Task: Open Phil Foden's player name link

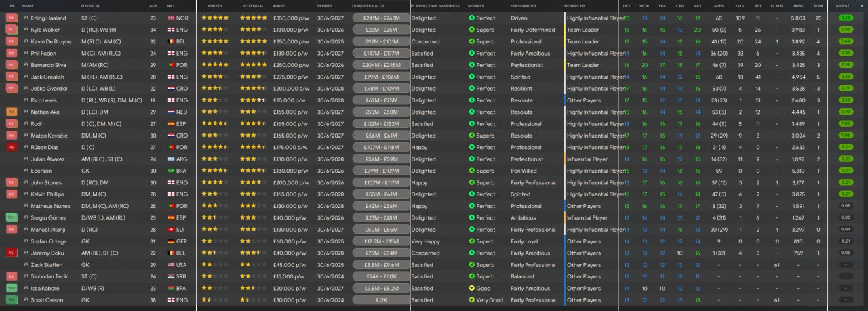Action: (43, 54)
